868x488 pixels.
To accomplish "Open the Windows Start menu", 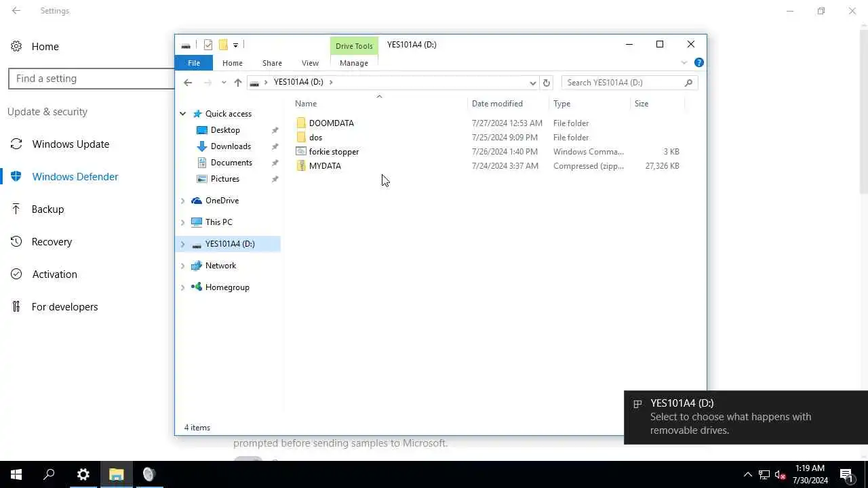I will coord(16,474).
